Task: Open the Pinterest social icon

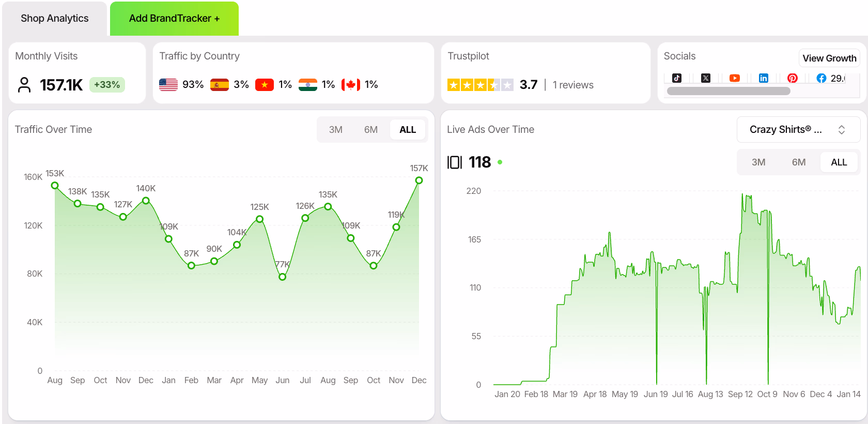Action: pos(793,78)
